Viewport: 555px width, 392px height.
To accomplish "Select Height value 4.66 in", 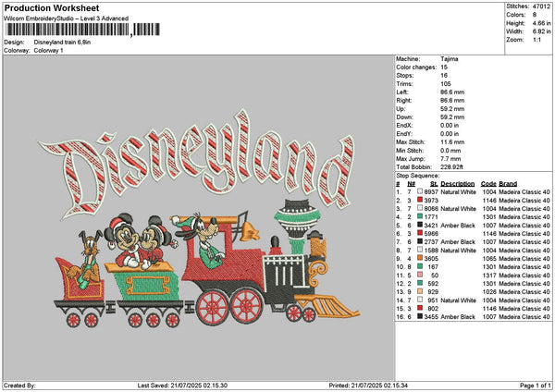I will 541,23.
